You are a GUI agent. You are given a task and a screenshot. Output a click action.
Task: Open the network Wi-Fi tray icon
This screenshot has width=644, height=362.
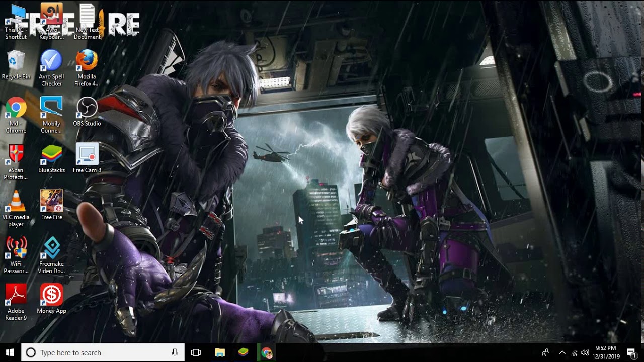(575, 353)
